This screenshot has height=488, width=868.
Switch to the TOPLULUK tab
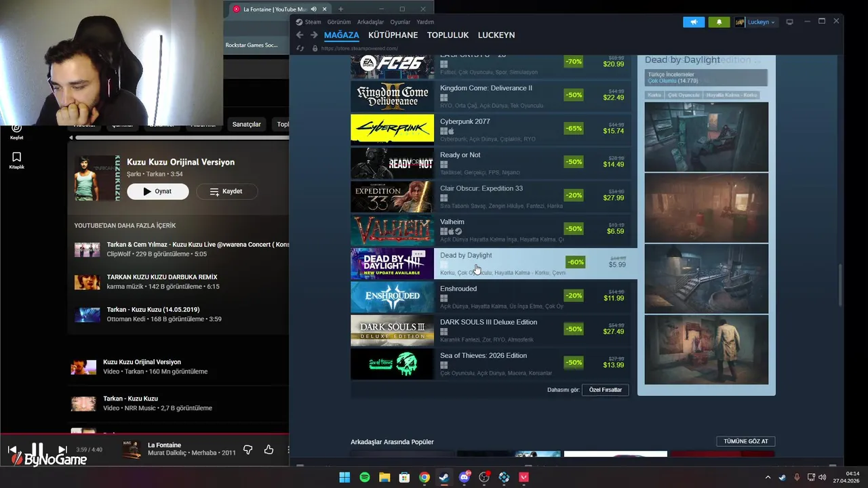pos(448,35)
